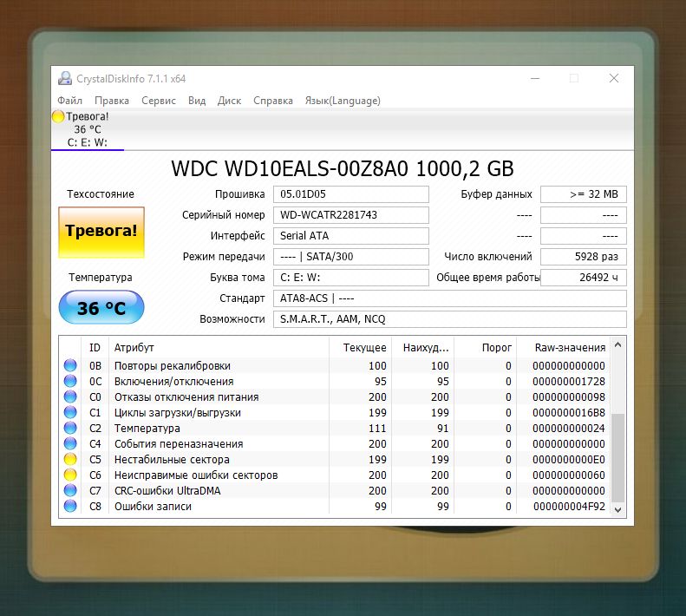Click the Интерфейс field Serial ATA
Viewport: 686px width, 616px height.
351,236
